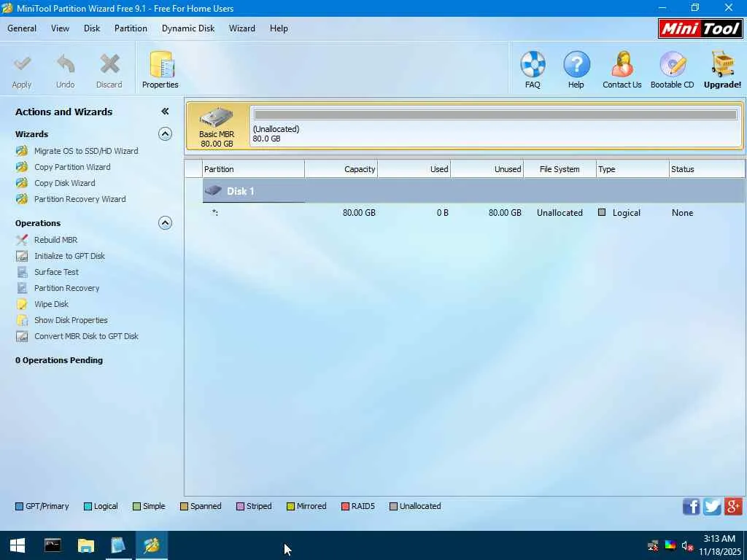Click the 80.00 GB capacity cell
The image size is (747, 560).
pyautogui.click(x=359, y=213)
